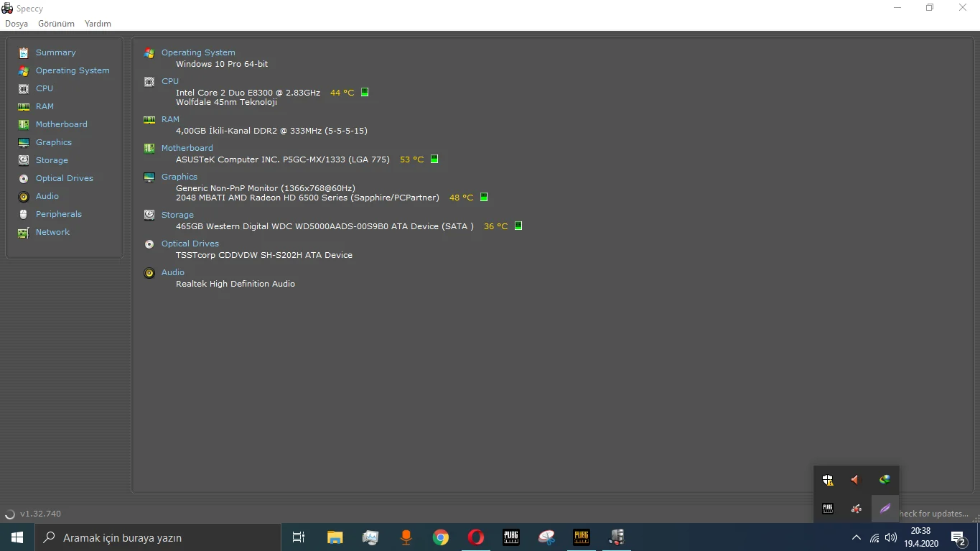Open Internet Download Manager from the system tray
The height and width of the screenshot is (551, 980).
click(885, 479)
